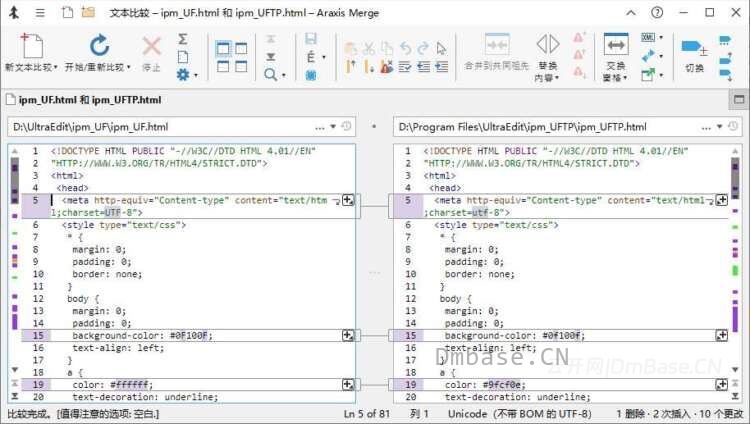750x424 pixels.
Task: Click the open folder icon in title bar
Action: point(88,12)
